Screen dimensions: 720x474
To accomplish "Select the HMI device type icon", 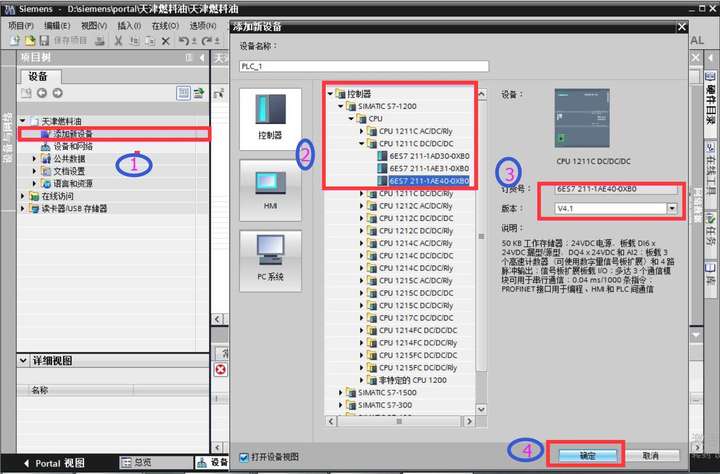I will pyautogui.click(x=270, y=190).
